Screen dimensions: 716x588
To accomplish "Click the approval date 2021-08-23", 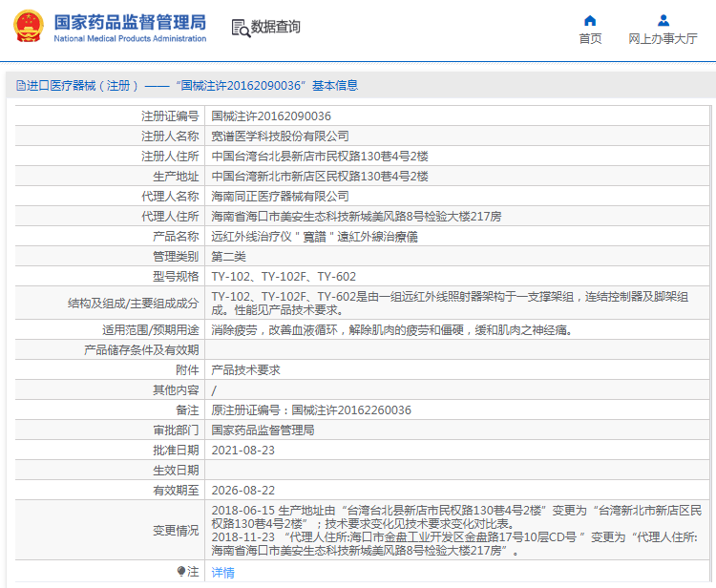I will pos(242,450).
